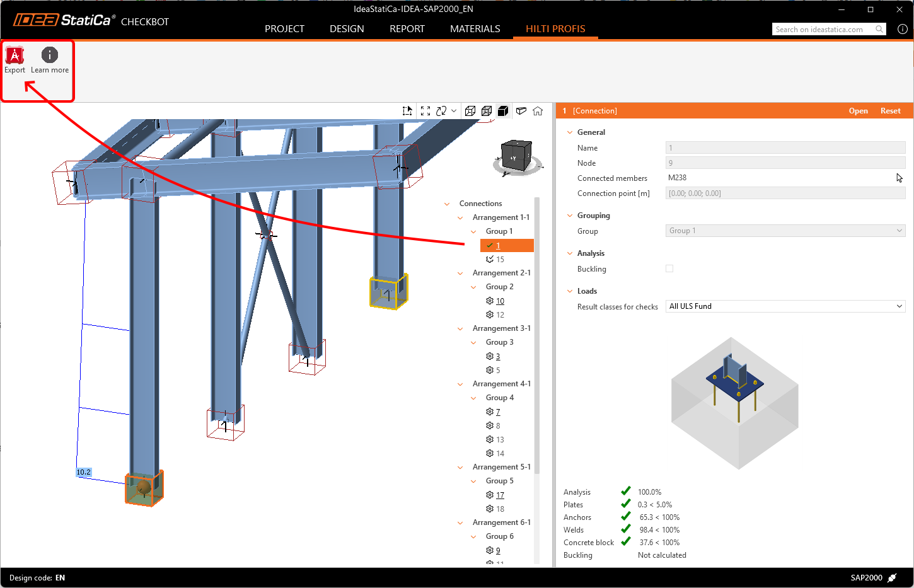Click the Open button in connection header
The width and height of the screenshot is (914, 588).
[858, 111]
